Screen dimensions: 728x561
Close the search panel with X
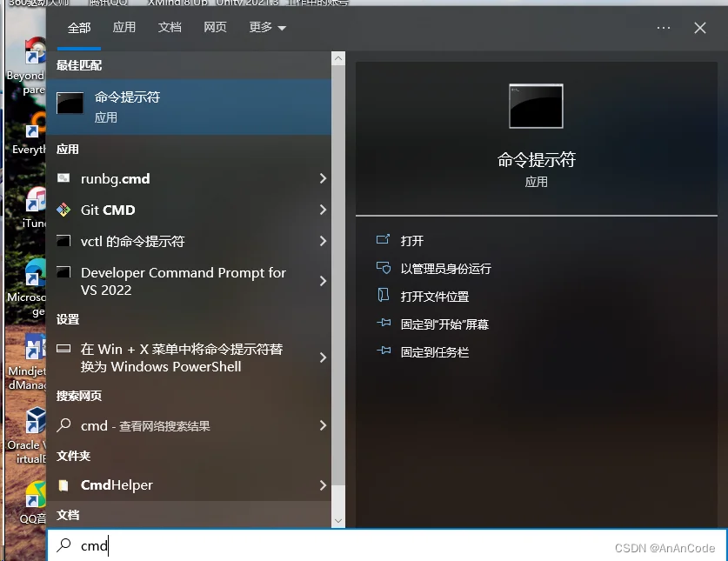(700, 28)
